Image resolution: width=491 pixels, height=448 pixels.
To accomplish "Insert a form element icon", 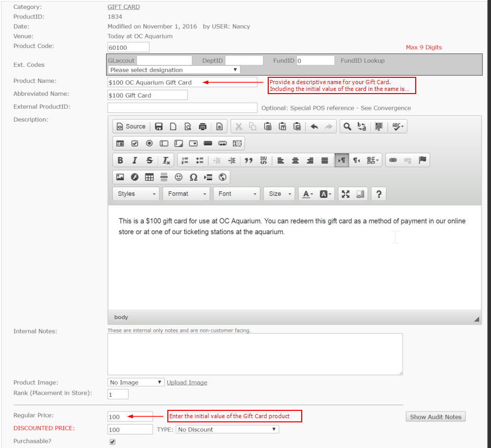I will pyautogui.click(x=120, y=143).
